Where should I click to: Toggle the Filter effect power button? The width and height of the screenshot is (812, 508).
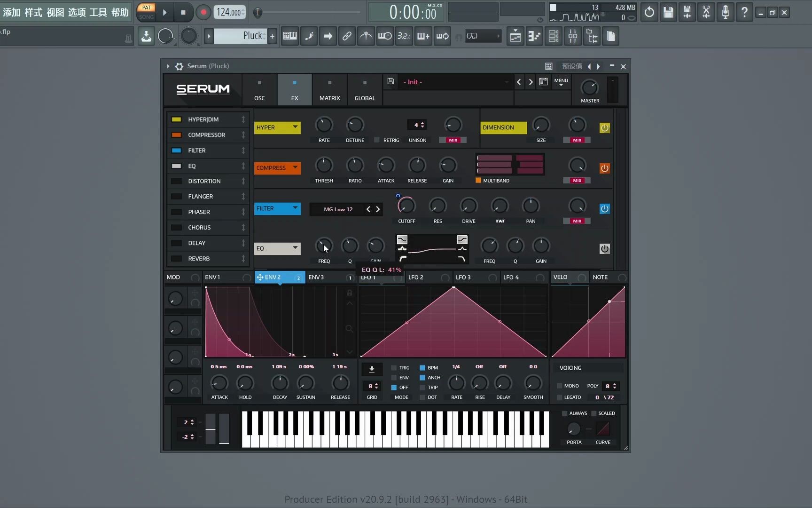605,209
